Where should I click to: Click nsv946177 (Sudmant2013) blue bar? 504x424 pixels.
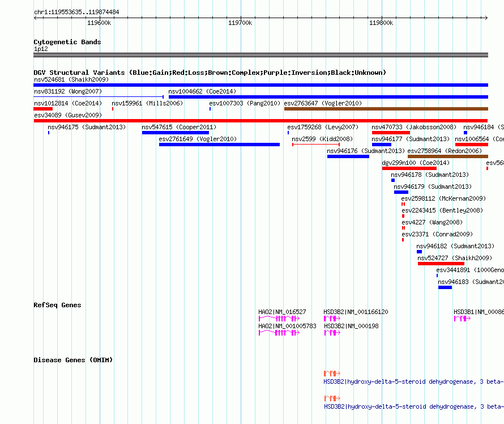(382, 145)
